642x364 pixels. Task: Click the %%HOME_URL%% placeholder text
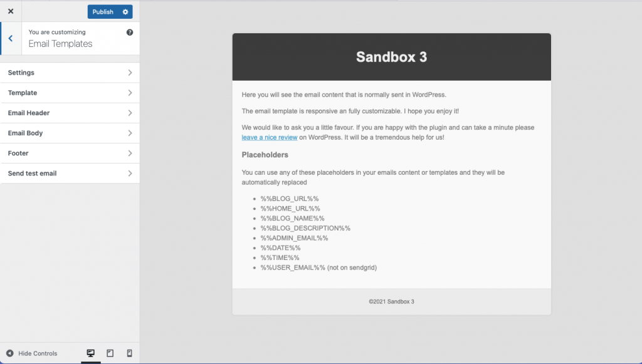click(x=290, y=209)
